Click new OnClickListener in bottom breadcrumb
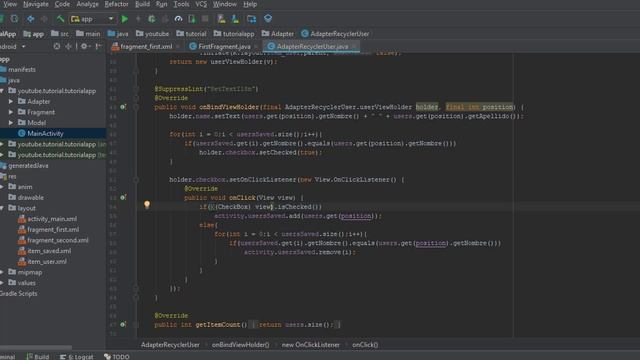The height and width of the screenshot is (360, 640). pyautogui.click(x=311, y=344)
